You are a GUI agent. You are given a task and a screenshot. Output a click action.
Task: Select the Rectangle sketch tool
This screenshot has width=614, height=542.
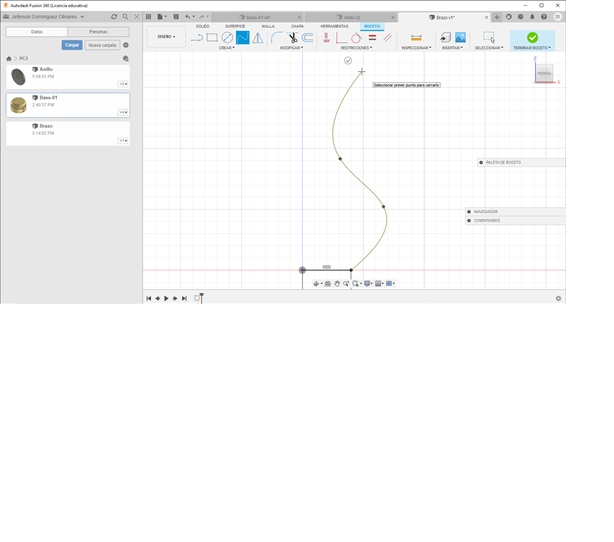click(212, 38)
